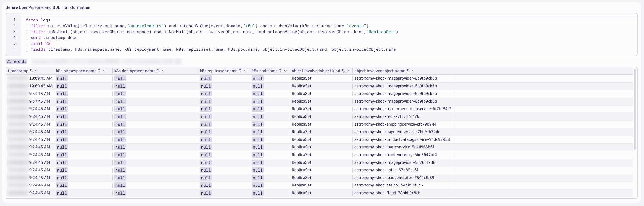Open k8s.deployment.name column options chevron

click(163, 71)
